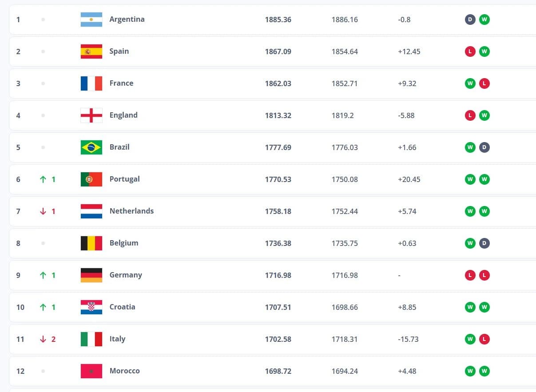Click Portugal's +20.45 points change
Image resolution: width=536 pixels, height=392 pixels.
(409, 179)
